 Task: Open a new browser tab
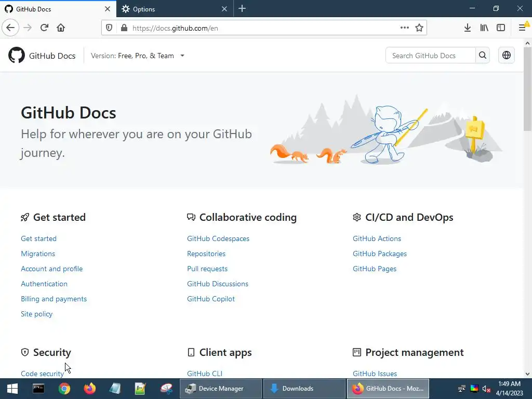(x=242, y=9)
